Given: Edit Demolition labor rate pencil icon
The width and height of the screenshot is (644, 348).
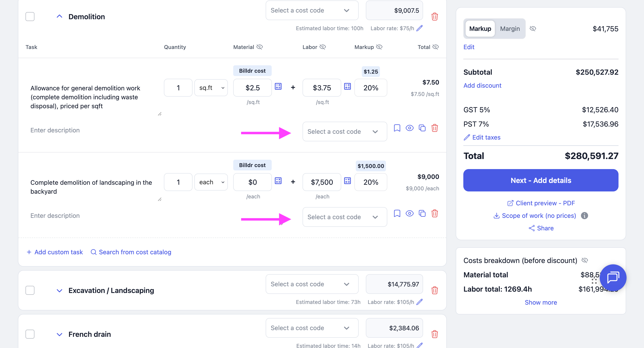Looking at the screenshot, I should click(x=420, y=28).
